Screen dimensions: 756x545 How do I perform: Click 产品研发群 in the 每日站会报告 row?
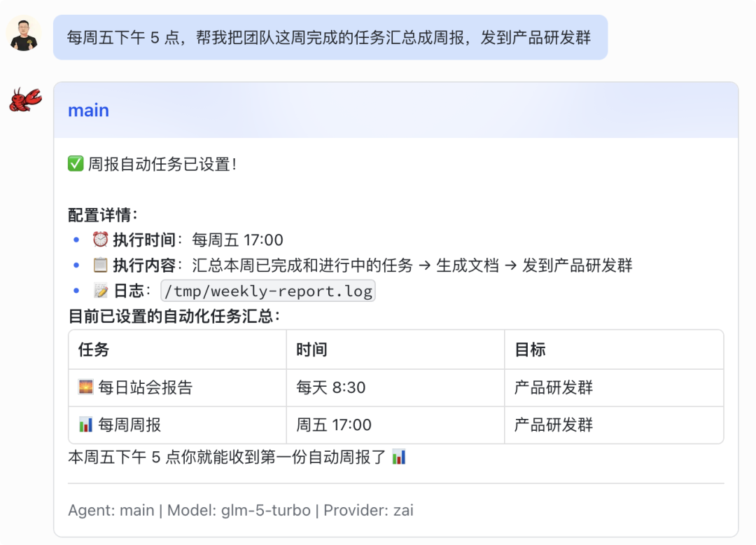pos(554,387)
